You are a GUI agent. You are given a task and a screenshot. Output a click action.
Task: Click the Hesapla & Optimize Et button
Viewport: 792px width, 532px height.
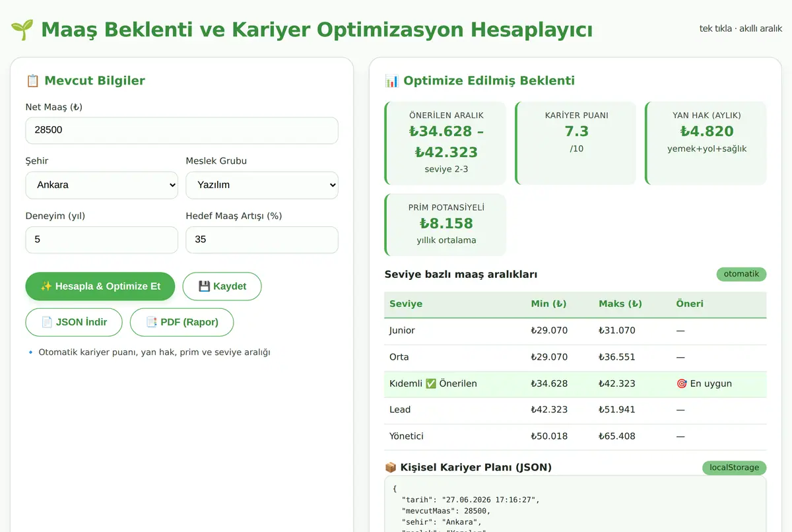100,286
